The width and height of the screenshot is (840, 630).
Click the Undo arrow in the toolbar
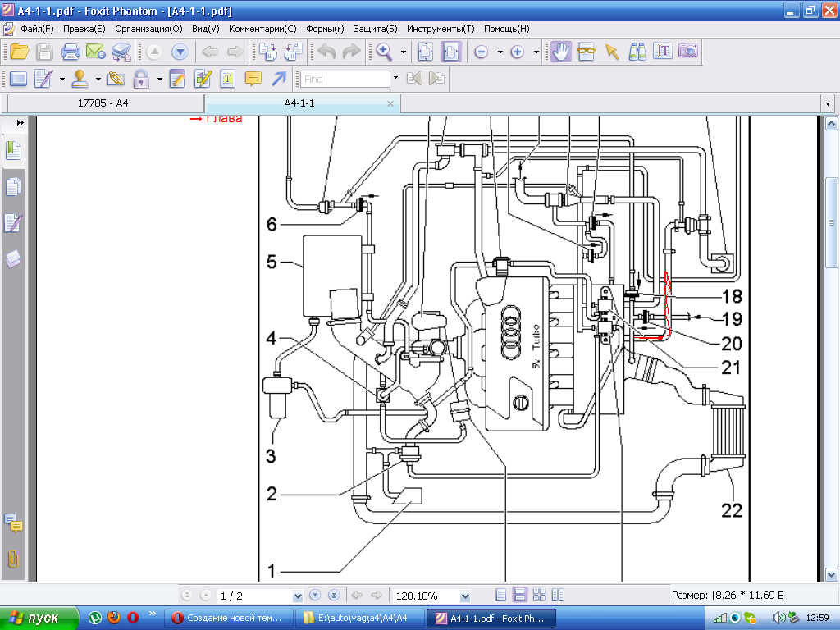(326, 52)
